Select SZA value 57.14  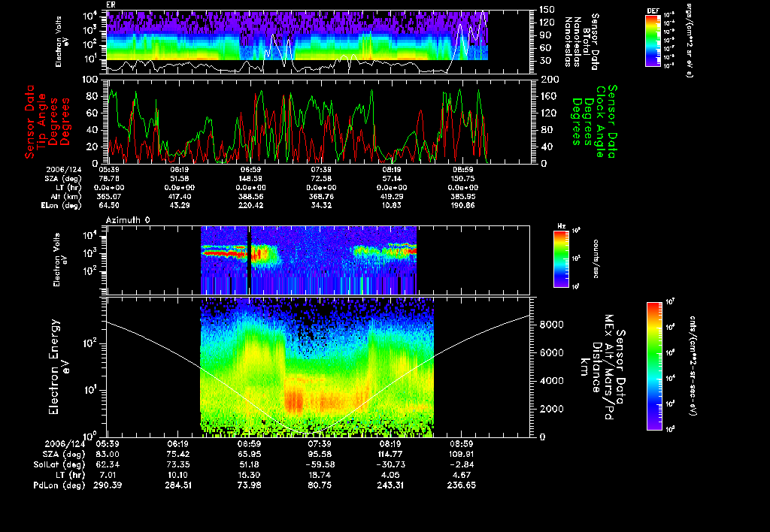coord(391,179)
